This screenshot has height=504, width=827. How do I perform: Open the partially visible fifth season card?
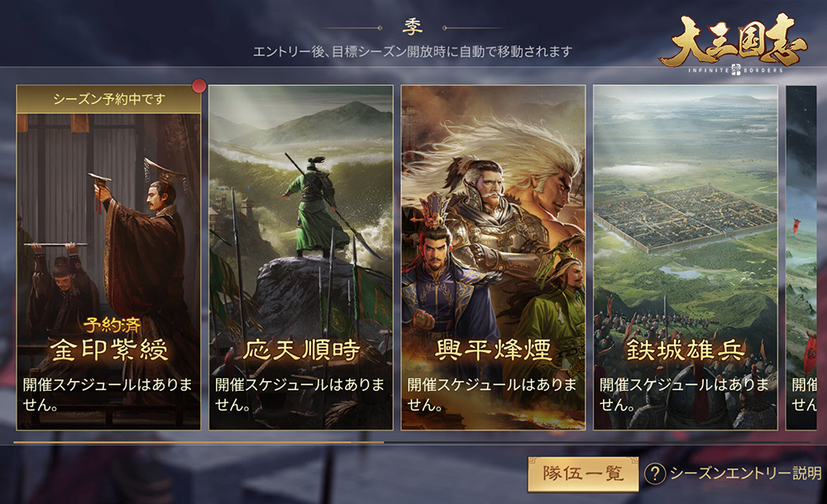(801, 257)
